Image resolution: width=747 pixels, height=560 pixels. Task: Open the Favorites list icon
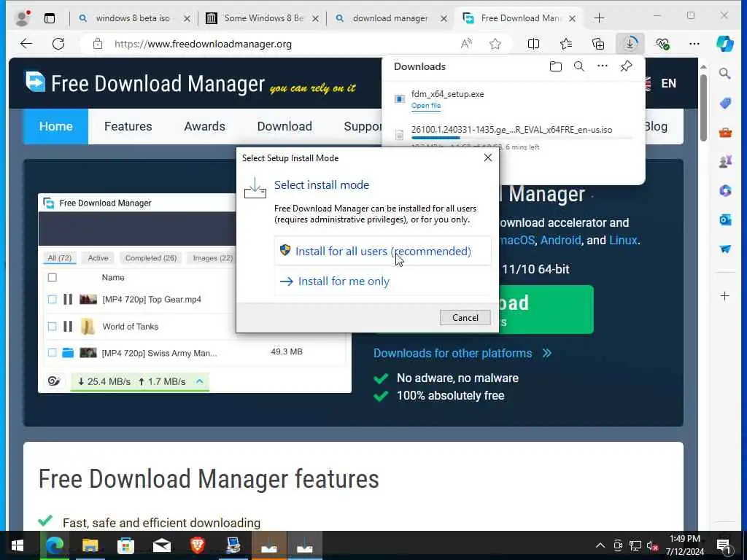pos(566,44)
